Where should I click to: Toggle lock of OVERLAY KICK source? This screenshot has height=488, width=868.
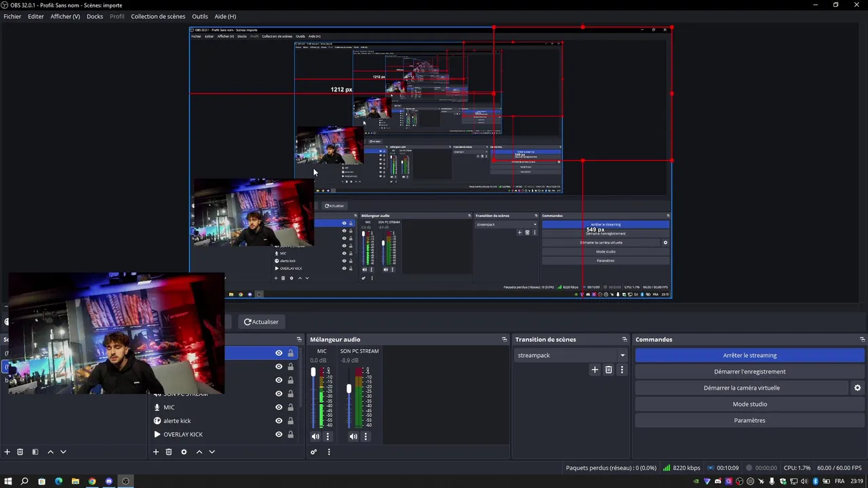pyautogui.click(x=290, y=434)
